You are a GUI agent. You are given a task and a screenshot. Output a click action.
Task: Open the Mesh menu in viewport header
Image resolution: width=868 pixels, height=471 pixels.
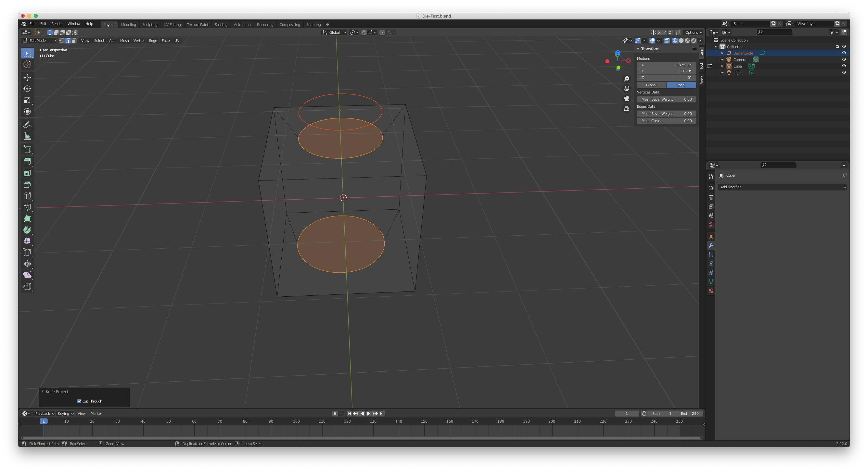click(124, 41)
